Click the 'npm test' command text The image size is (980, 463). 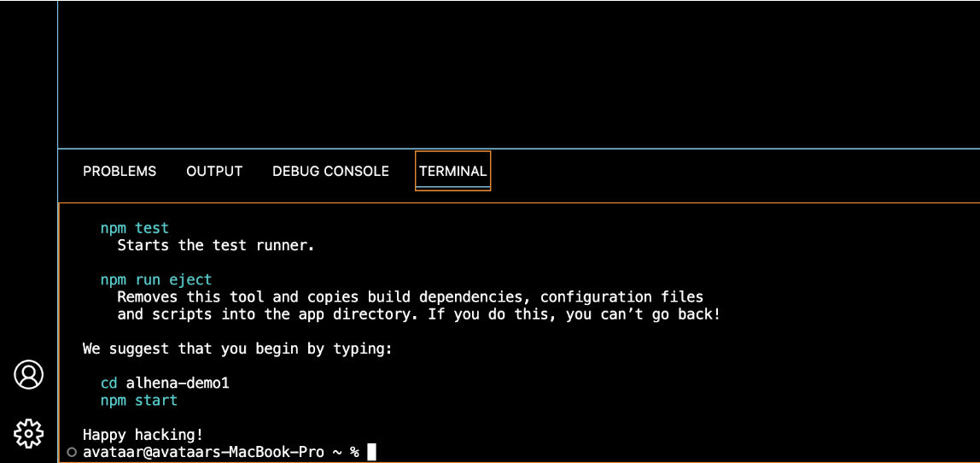coord(134,228)
